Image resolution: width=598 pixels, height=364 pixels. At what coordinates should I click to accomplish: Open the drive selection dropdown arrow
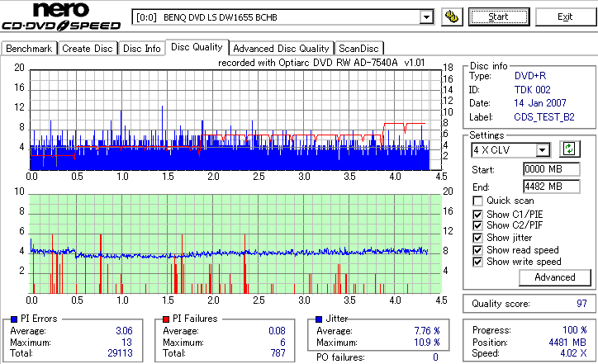coord(426,17)
